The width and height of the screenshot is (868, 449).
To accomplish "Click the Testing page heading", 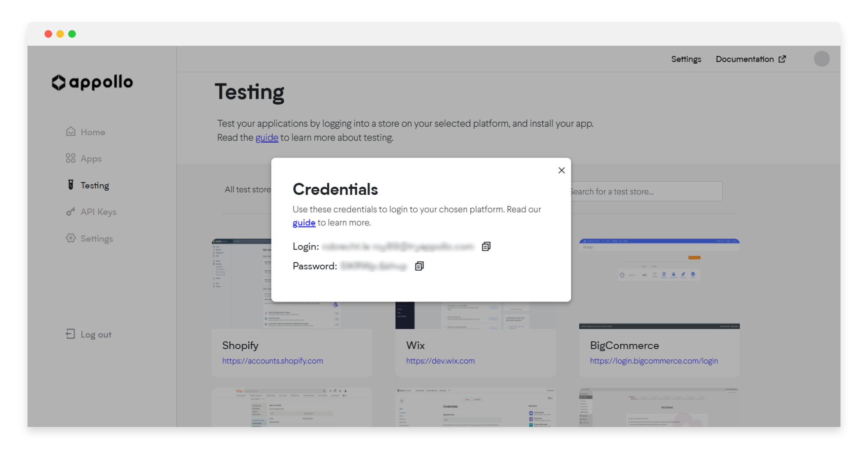I will coord(249,92).
